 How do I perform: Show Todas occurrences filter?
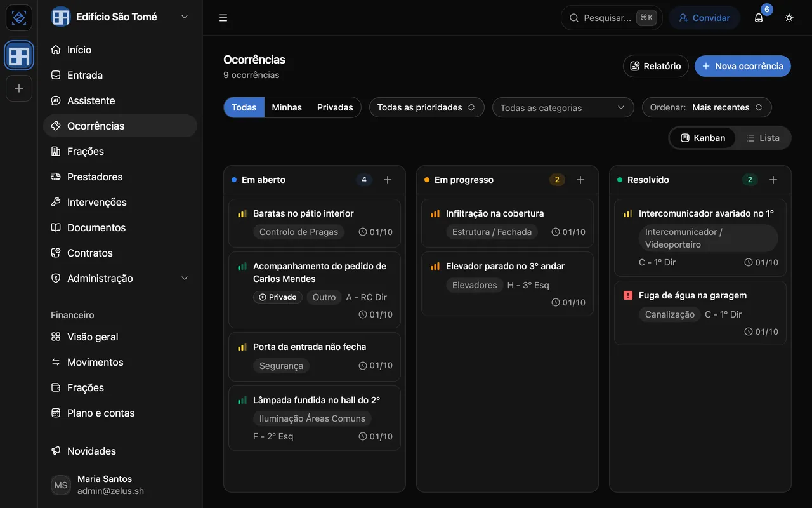tap(244, 107)
